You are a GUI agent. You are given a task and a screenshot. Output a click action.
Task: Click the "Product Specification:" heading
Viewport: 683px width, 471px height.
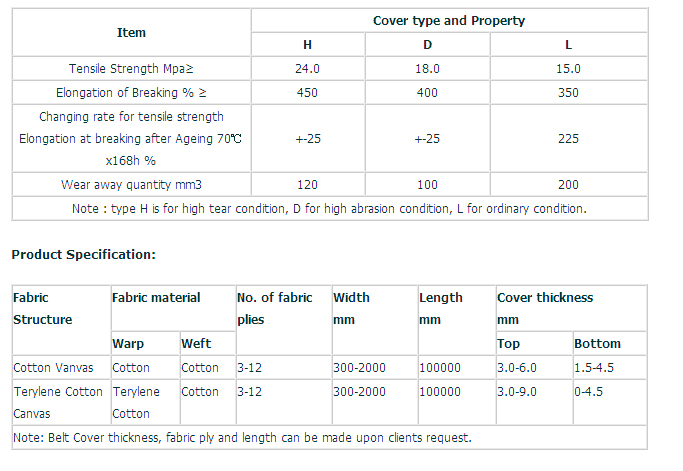(x=84, y=254)
